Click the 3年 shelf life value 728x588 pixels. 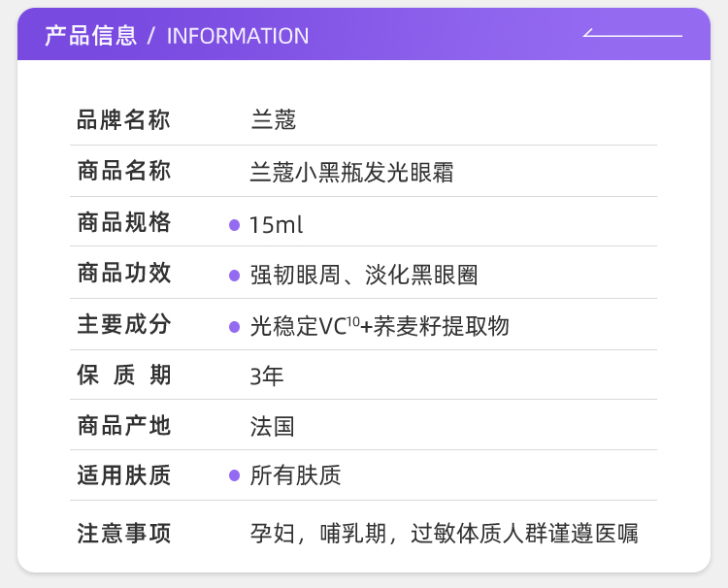267,376
